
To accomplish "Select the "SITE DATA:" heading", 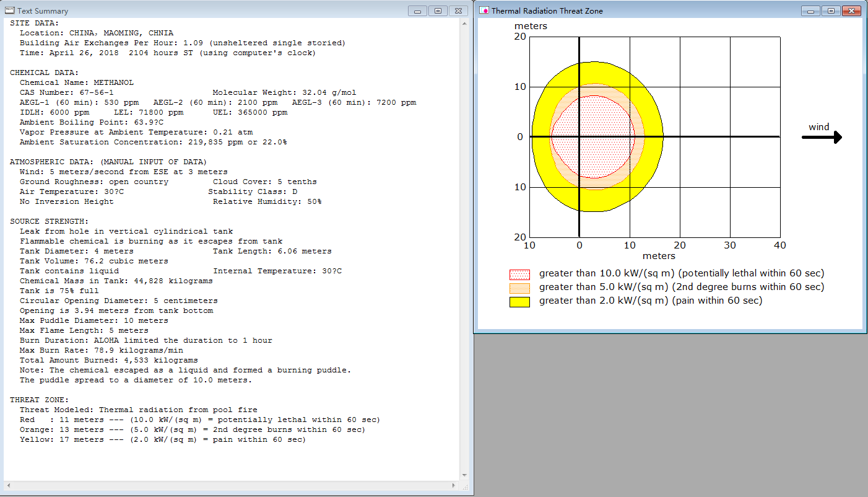I will point(35,23).
